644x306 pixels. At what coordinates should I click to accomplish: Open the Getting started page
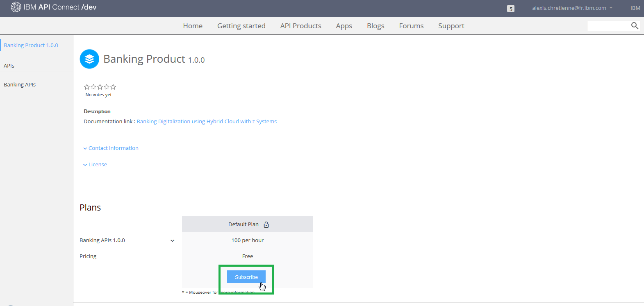[x=241, y=26]
